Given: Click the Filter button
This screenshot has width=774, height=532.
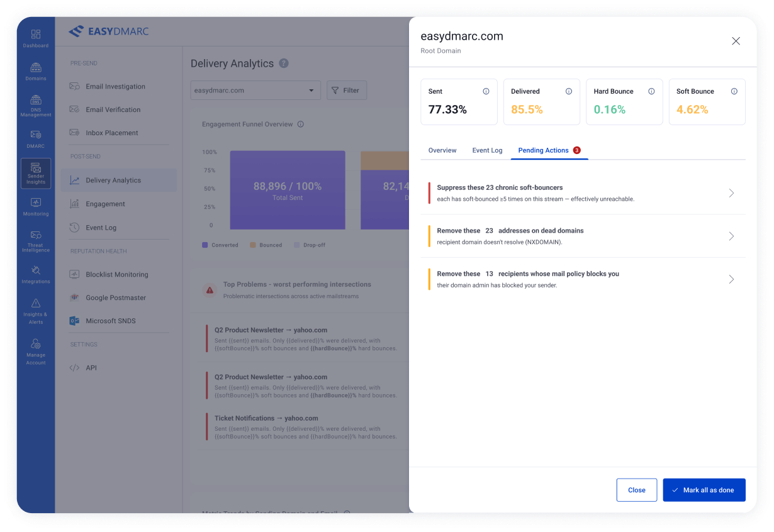Looking at the screenshot, I should (x=346, y=91).
